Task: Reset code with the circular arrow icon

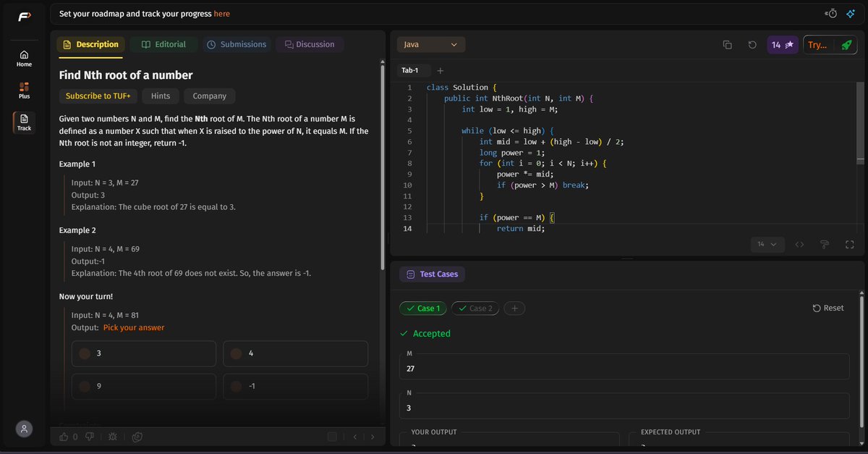Action: tap(752, 45)
